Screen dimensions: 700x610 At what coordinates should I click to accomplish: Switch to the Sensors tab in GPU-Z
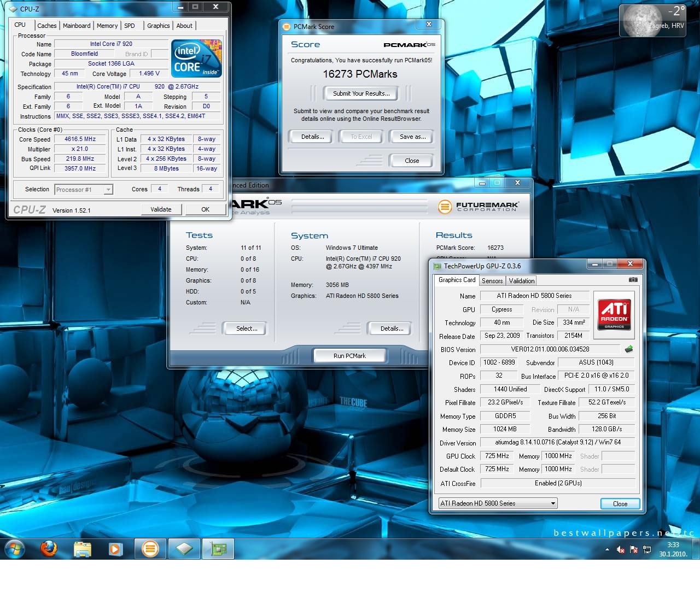[492, 280]
